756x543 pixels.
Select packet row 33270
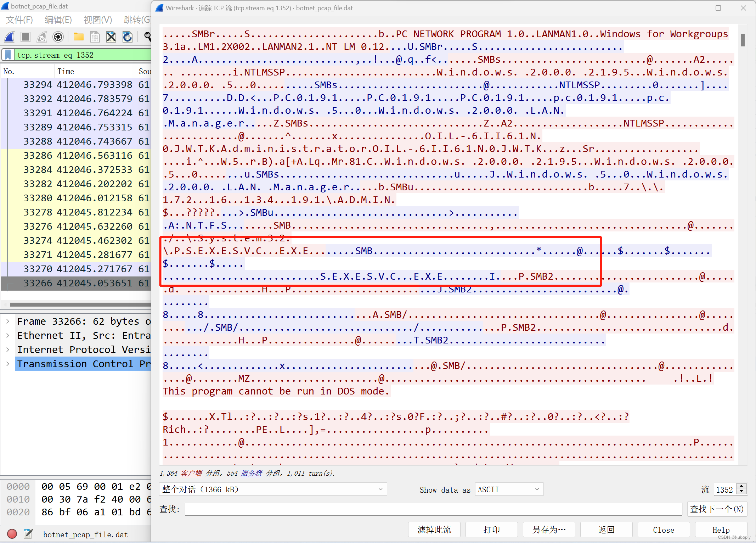coord(76,269)
